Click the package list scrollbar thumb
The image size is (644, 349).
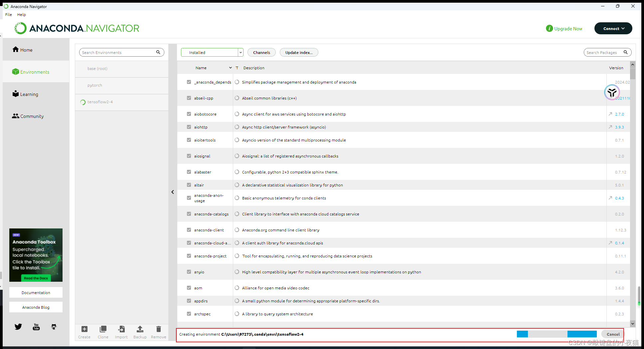633,74
